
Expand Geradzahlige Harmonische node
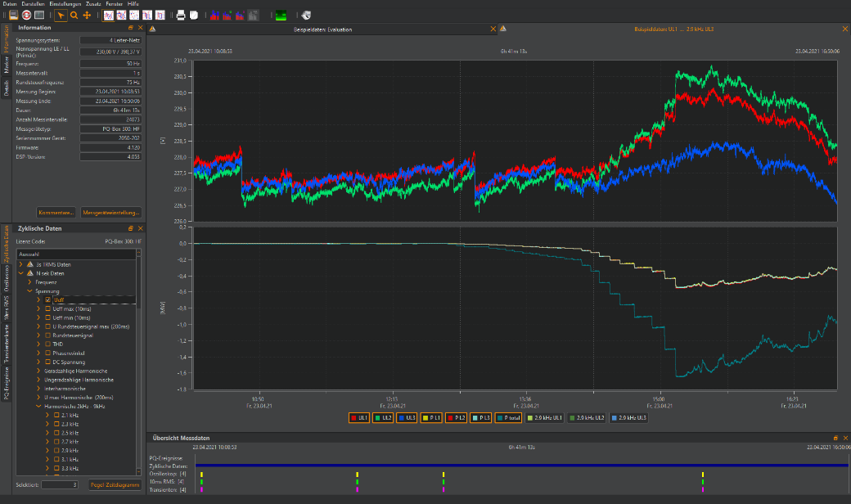click(x=38, y=371)
